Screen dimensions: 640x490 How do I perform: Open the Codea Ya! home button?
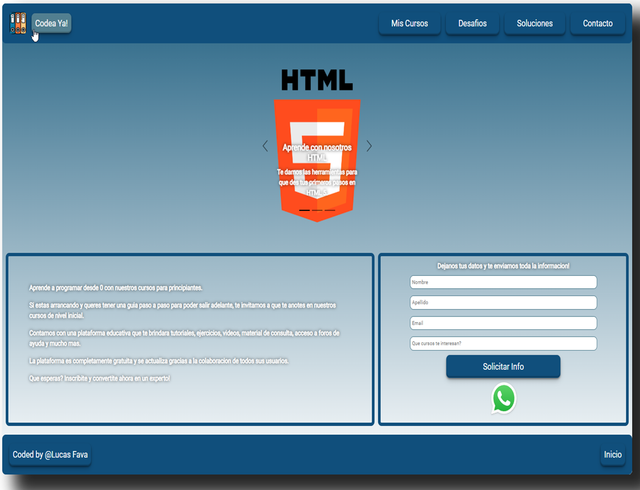pyautogui.click(x=51, y=23)
